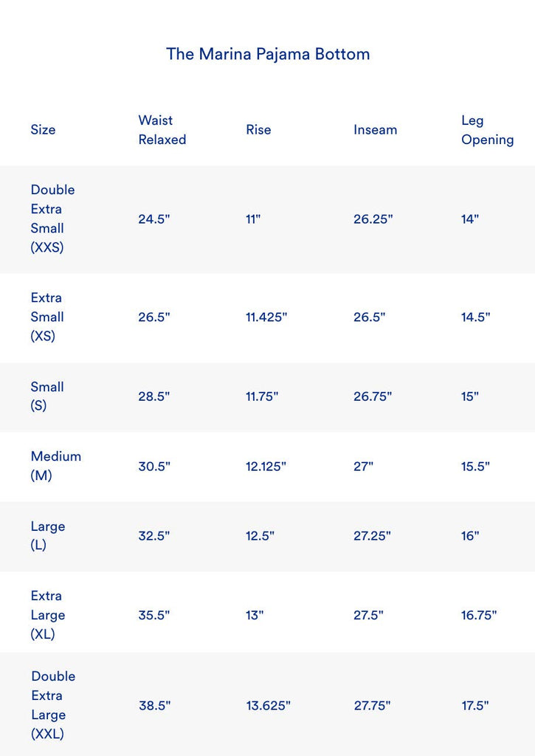Click the Large (L) size label

pyautogui.click(x=47, y=536)
